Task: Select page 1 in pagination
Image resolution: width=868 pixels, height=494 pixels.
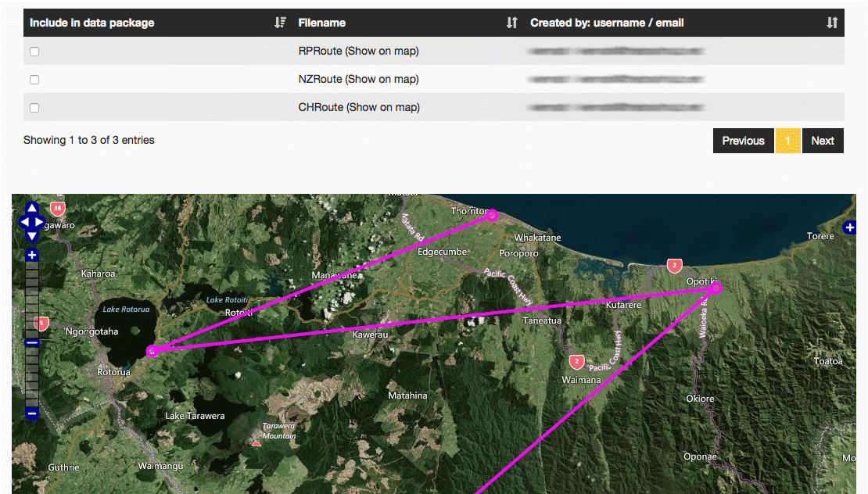Action: pos(787,141)
